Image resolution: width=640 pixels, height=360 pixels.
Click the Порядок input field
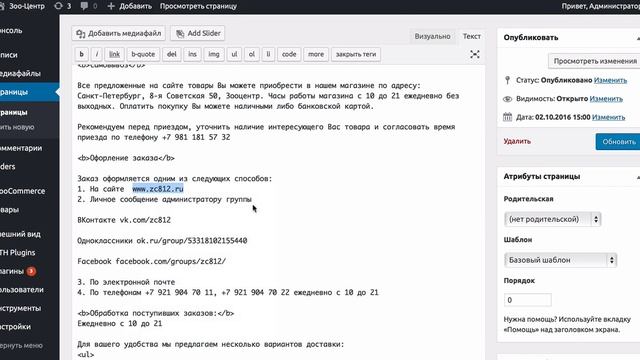tap(528, 300)
